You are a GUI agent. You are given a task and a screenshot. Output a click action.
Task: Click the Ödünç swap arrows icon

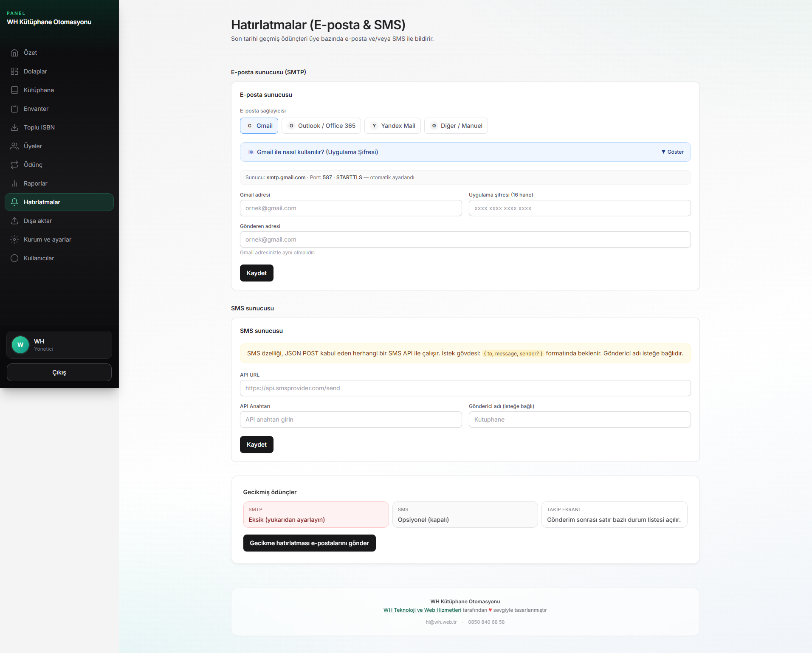pyautogui.click(x=14, y=165)
